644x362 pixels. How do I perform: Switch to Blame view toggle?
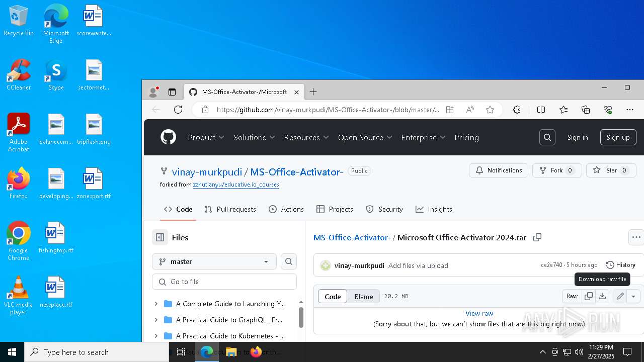click(x=364, y=297)
